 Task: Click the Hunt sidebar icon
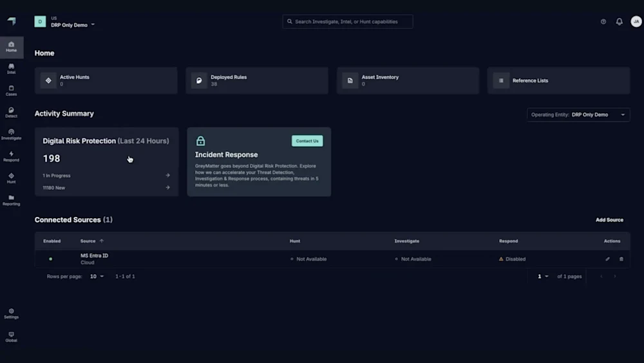[11, 178]
